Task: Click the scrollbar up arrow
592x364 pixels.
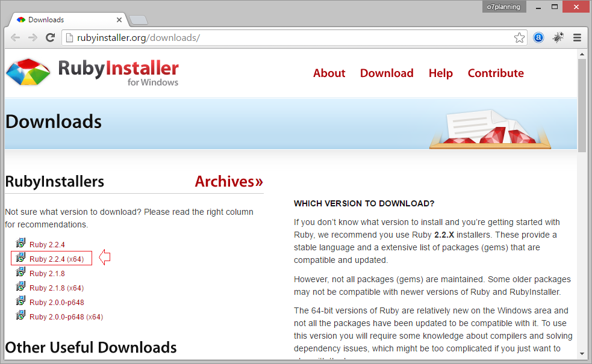Action: 582,54
